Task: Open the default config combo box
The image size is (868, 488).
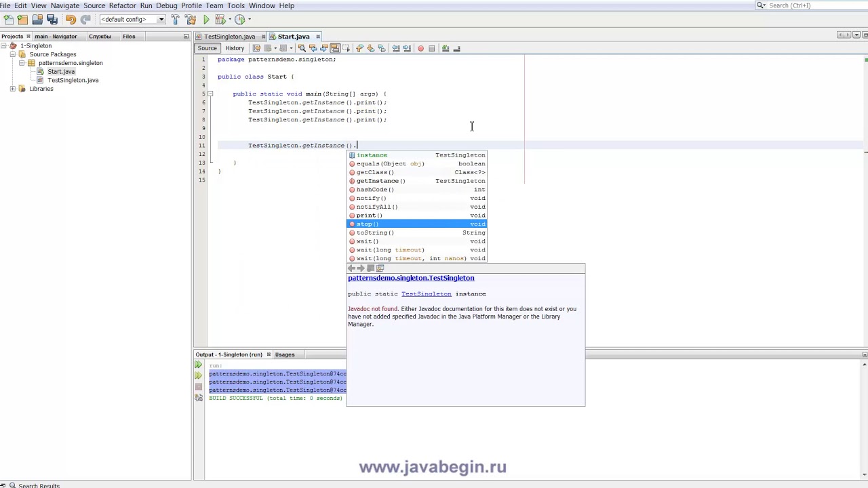Action: coord(132,20)
